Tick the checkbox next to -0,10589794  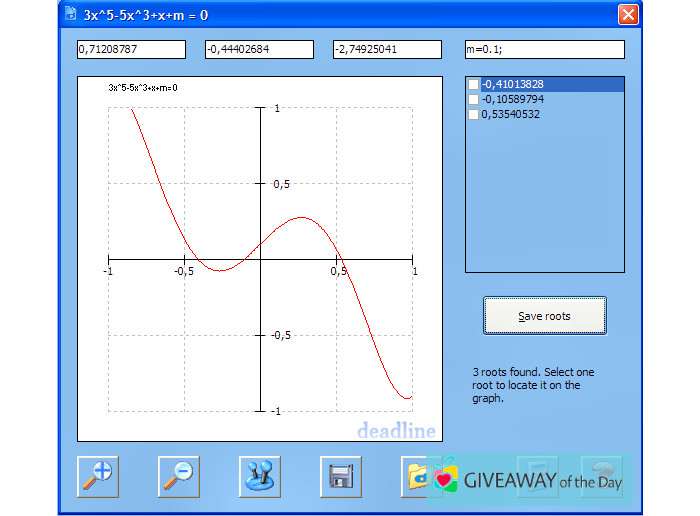click(x=474, y=100)
